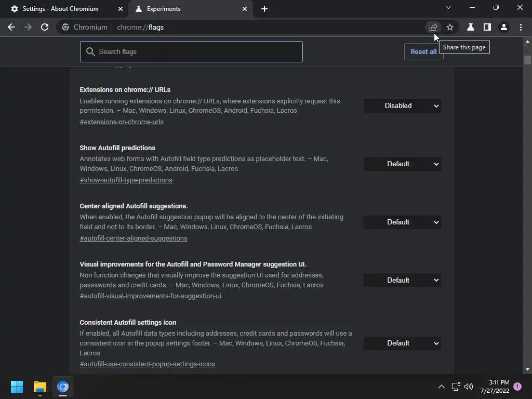Screen dimensions: 532x399
Task: Open the notification badge in the taskbar
Action: coord(517,387)
